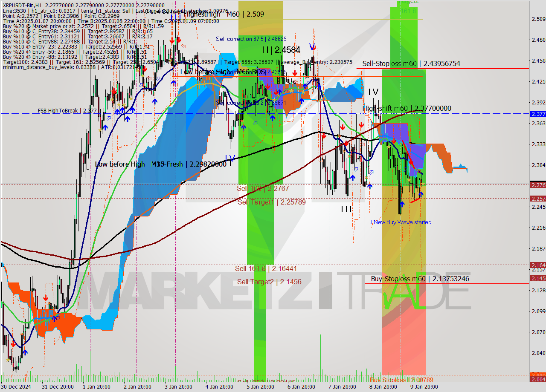Click the 31 Dec 20:00 time label
Viewport: 546px width, 392px height.
pos(57,387)
